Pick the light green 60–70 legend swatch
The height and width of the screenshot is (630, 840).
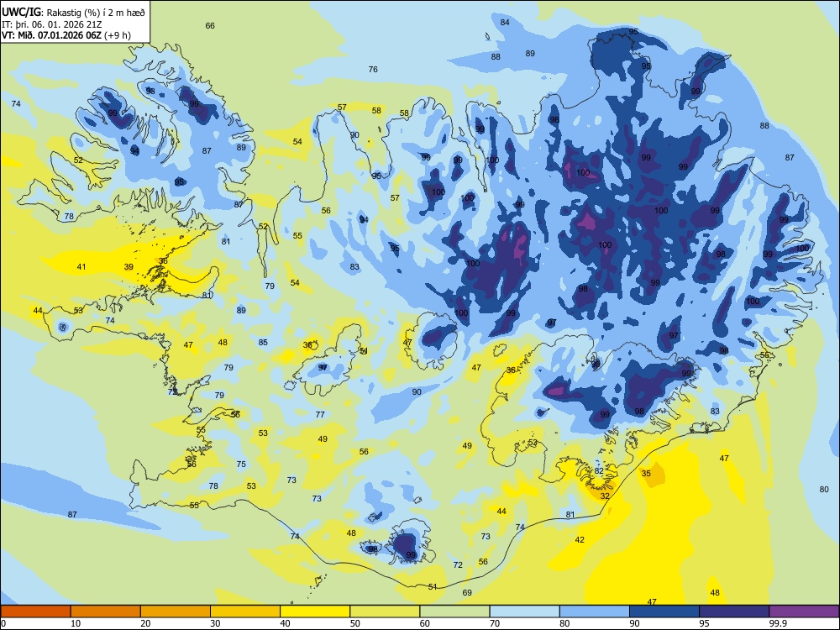point(454,612)
